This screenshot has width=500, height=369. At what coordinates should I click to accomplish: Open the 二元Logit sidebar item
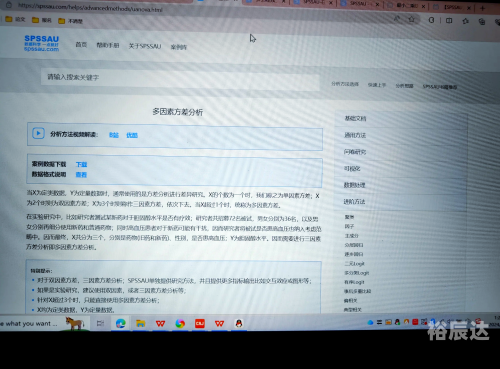click(354, 264)
